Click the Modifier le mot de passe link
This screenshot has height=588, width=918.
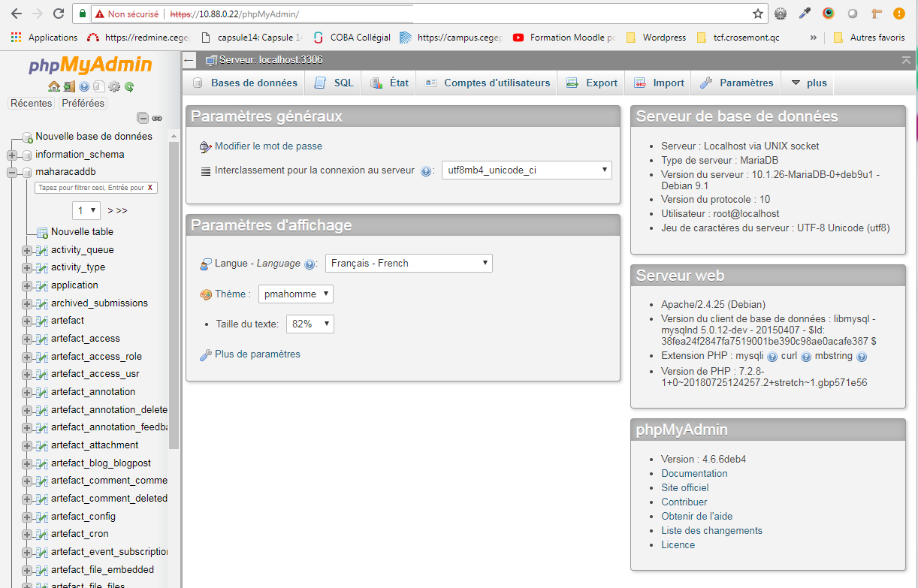[x=268, y=146]
